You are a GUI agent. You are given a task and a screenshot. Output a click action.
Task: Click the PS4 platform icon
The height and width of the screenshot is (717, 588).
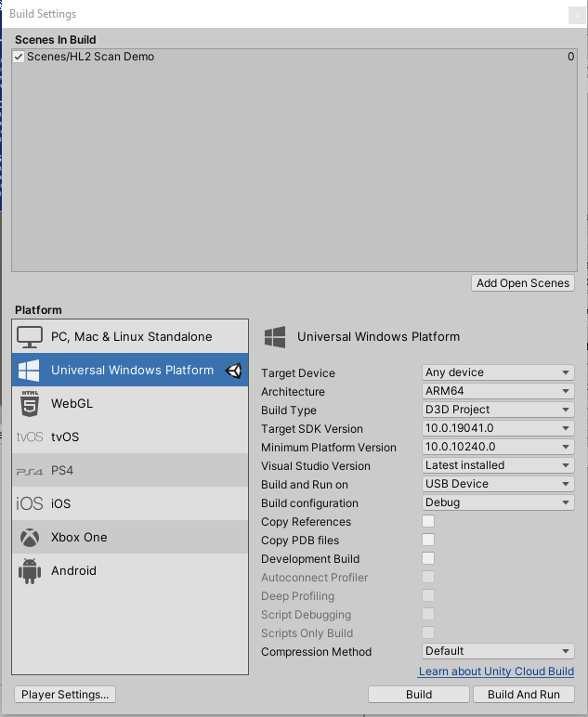(x=30, y=471)
